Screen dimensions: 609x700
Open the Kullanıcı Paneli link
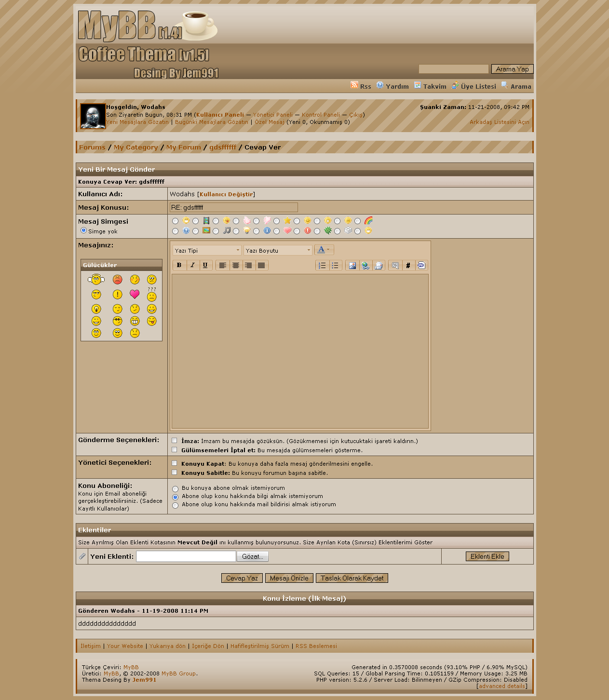click(220, 115)
